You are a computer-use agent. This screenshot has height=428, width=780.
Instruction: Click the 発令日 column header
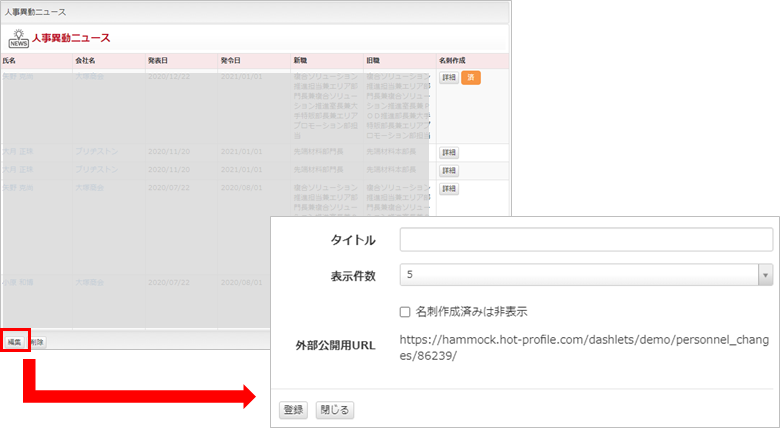(231, 61)
